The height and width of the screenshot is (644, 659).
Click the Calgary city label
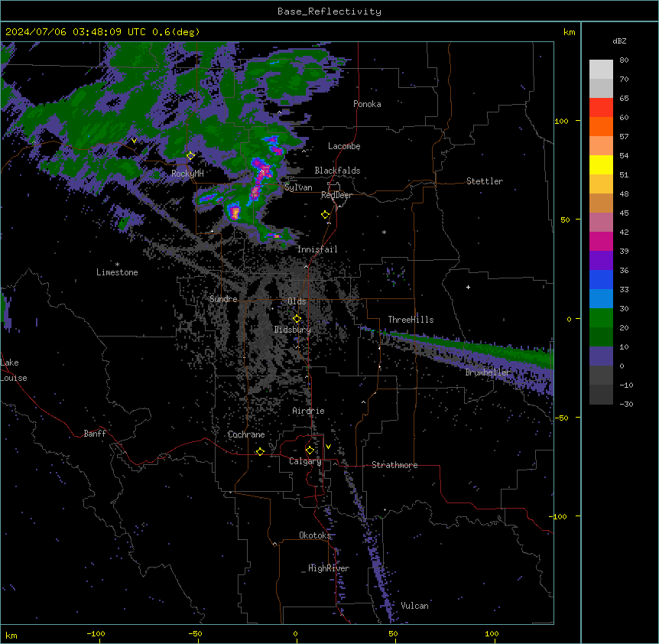tap(305, 461)
